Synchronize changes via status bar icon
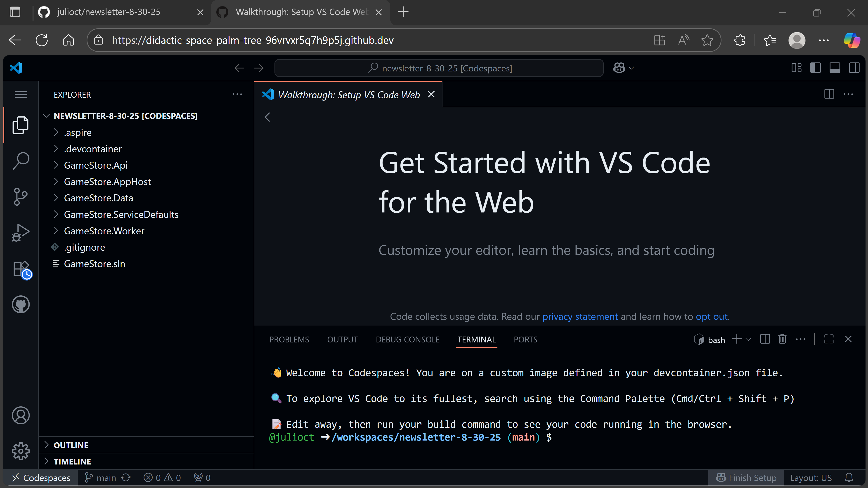This screenshot has height=488, width=868. [126, 478]
